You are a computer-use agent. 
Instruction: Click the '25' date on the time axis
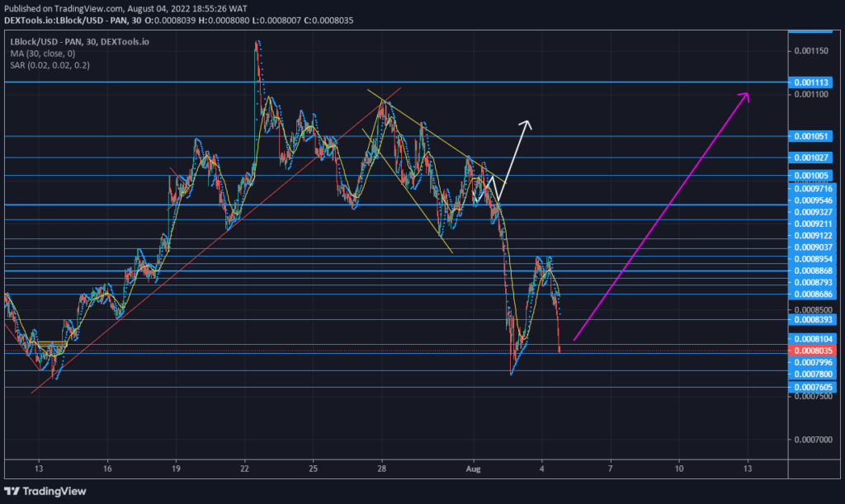313,469
